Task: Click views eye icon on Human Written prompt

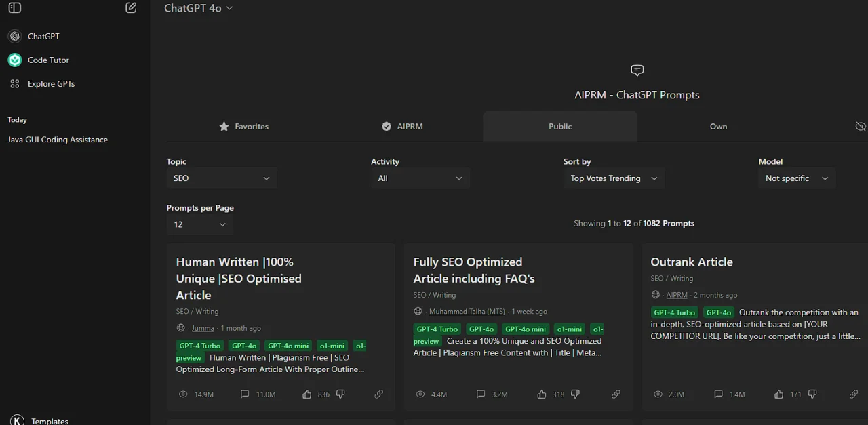Action: [x=183, y=394]
